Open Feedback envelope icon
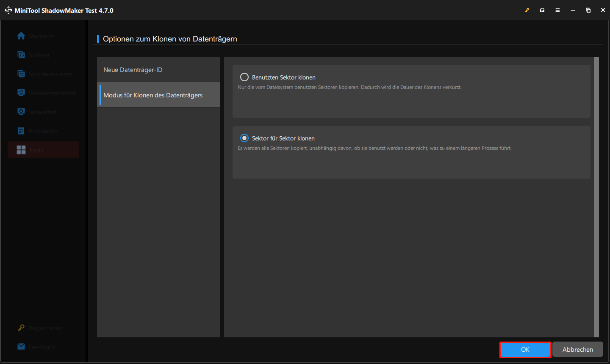The width and height of the screenshot is (610, 364). pos(21,347)
